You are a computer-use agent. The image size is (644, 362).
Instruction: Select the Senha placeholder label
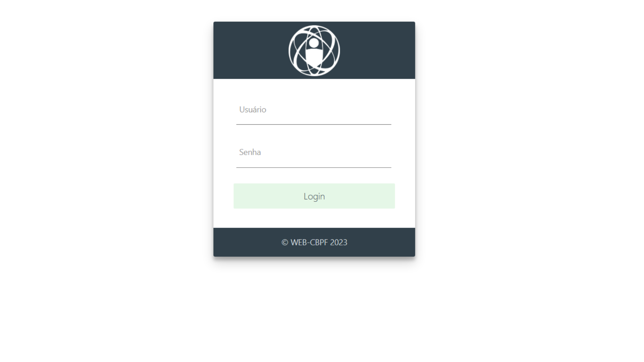pos(250,152)
